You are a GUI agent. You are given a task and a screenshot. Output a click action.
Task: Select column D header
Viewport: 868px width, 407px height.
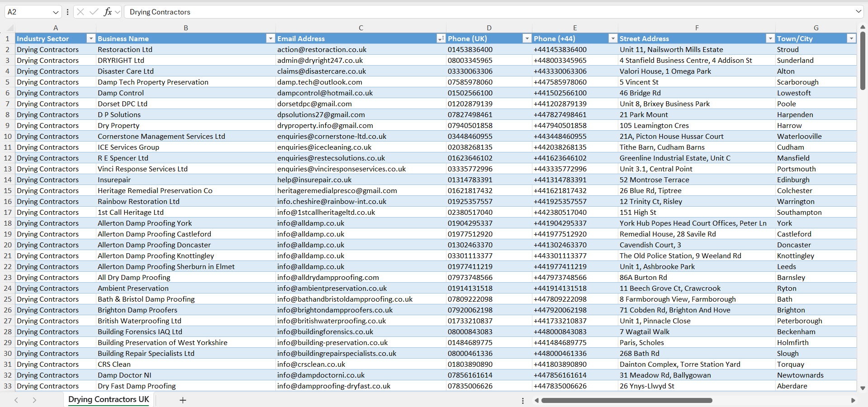click(489, 28)
